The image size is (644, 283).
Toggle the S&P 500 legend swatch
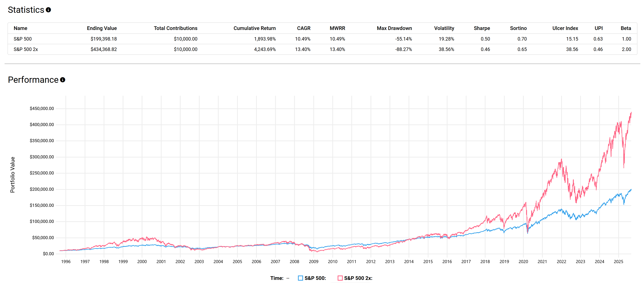pos(301,278)
